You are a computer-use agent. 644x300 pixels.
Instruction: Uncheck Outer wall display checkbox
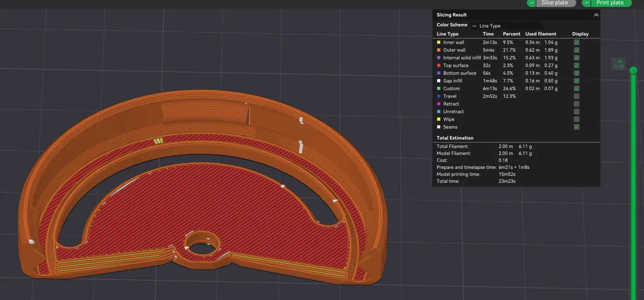pos(576,50)
